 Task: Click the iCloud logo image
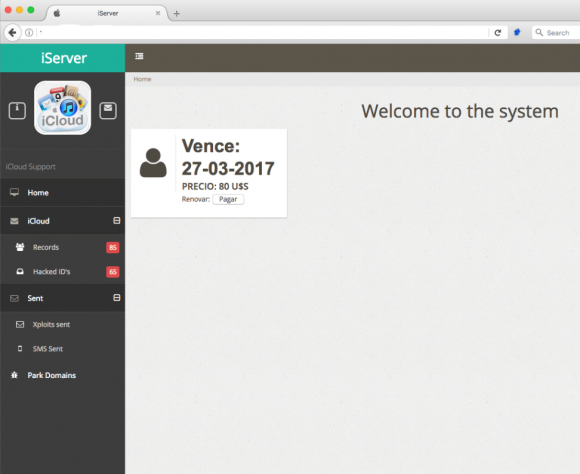(x=63, y=108)
